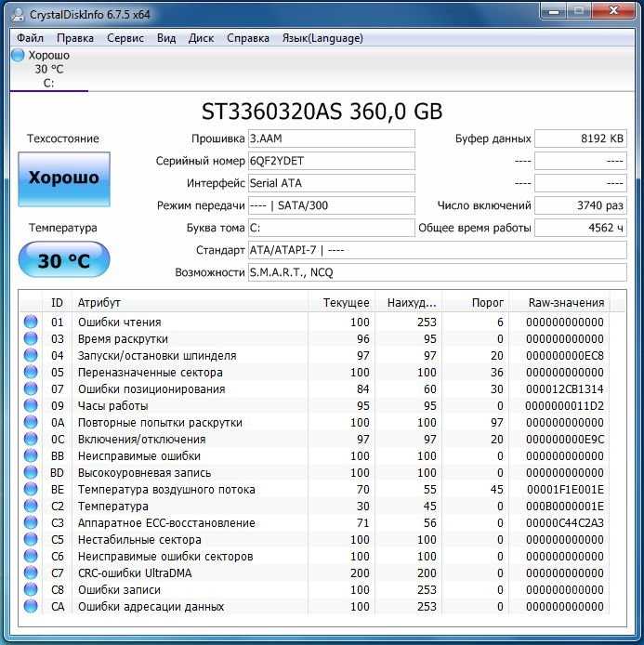644x645 pixels.
Task: Click status orb for Включения/отключения row
Action: [31, 439]
